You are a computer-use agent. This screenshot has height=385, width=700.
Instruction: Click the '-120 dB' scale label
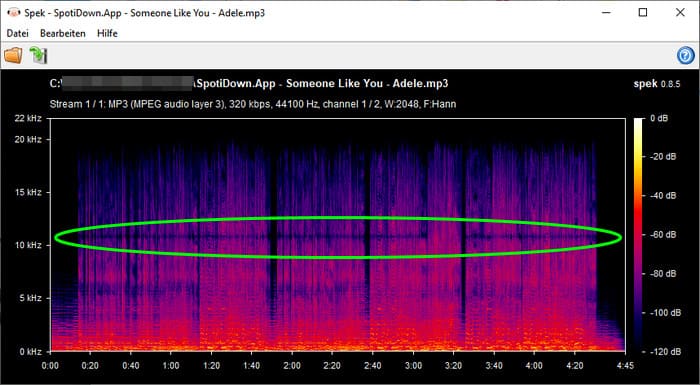coord(665,352)
